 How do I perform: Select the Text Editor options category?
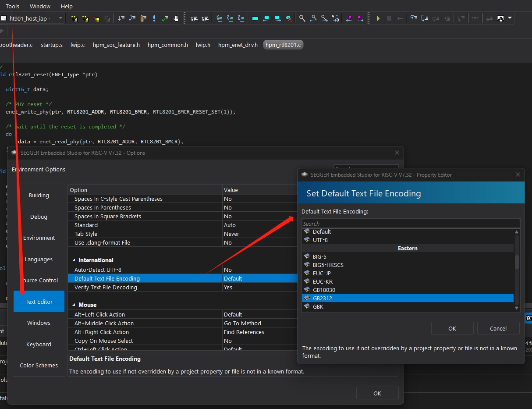click(x=39, y=302)
